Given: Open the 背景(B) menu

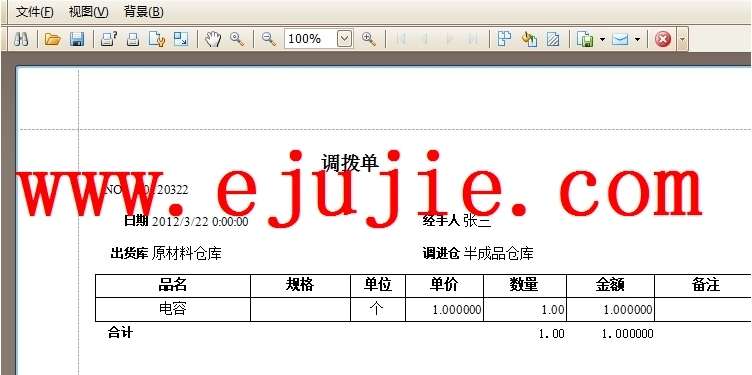Looking at the screenshot, I should click(x=143, y=12).
